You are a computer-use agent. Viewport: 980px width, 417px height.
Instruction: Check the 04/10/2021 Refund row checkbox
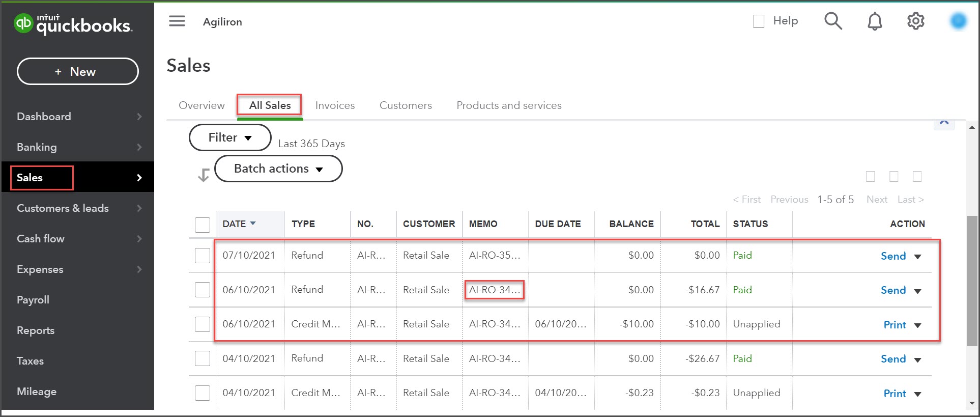point(203,358)
